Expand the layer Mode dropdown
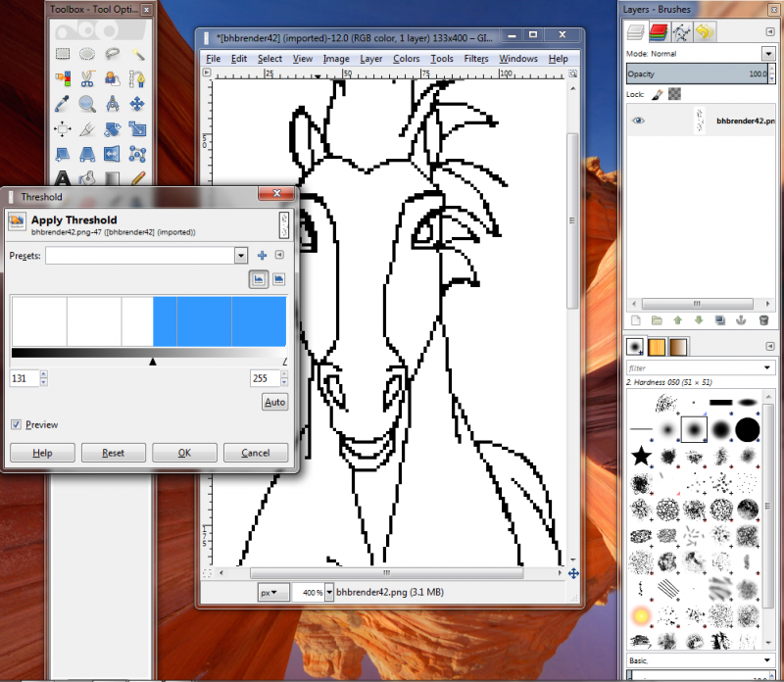 [768, 54]
